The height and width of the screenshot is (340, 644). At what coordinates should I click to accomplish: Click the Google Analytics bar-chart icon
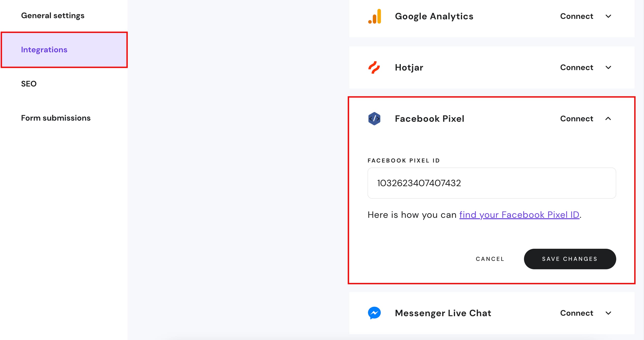[375, 16]
